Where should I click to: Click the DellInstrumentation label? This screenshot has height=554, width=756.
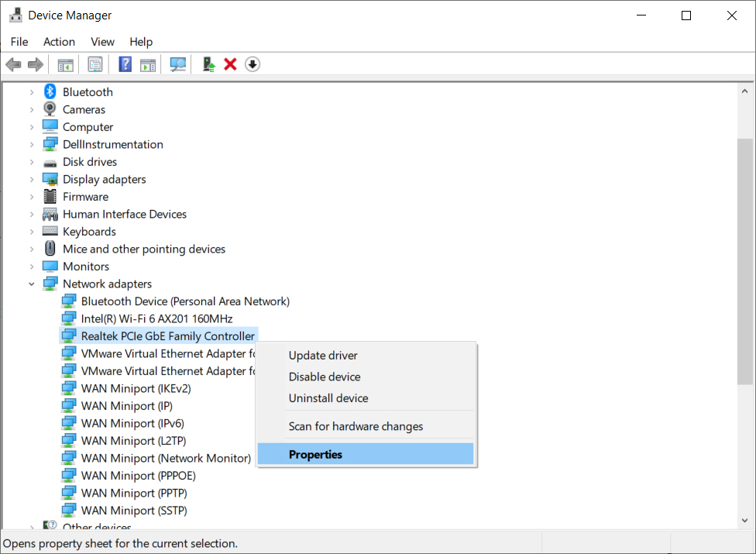coord(113,145)
